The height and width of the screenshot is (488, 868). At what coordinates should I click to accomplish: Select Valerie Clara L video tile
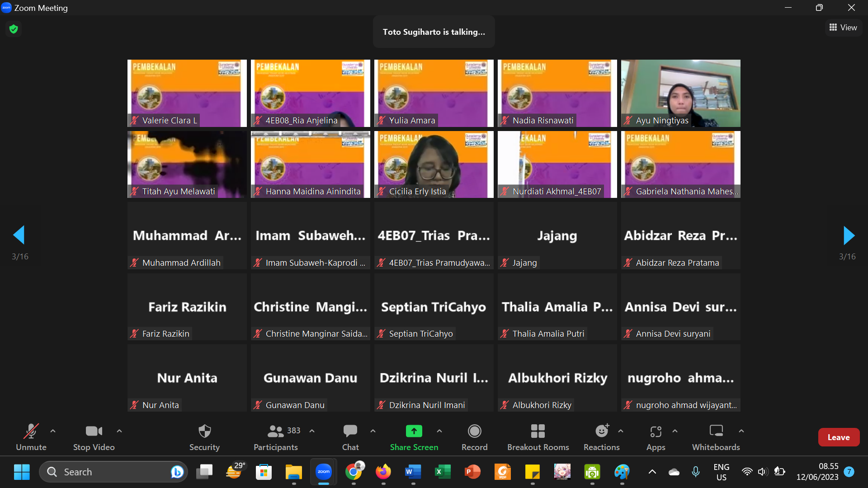click(x=187, y=93)
